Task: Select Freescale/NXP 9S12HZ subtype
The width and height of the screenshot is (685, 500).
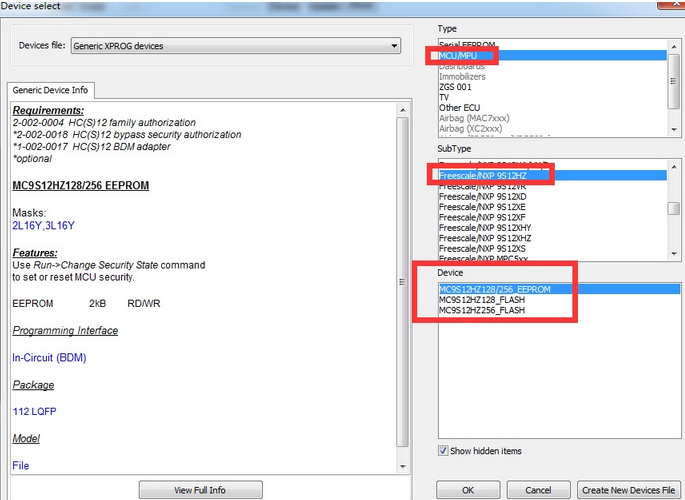Action: click(553, 176)
